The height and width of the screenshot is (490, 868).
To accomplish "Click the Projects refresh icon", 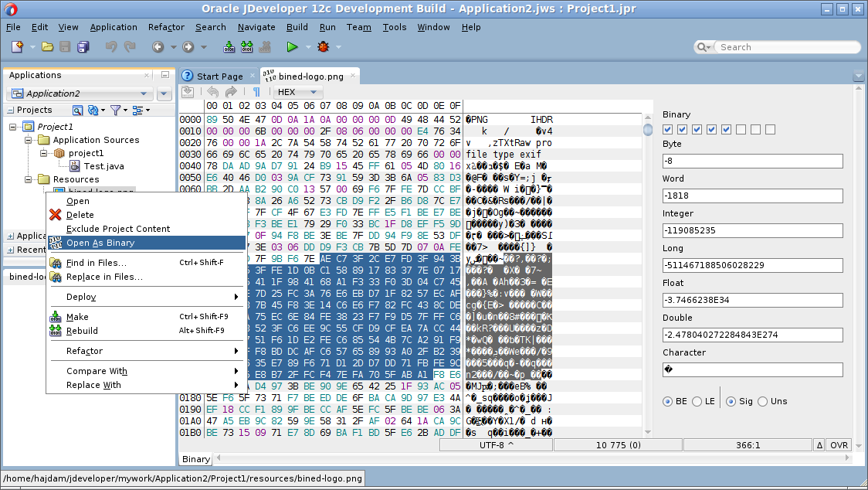I will [93, 111].
